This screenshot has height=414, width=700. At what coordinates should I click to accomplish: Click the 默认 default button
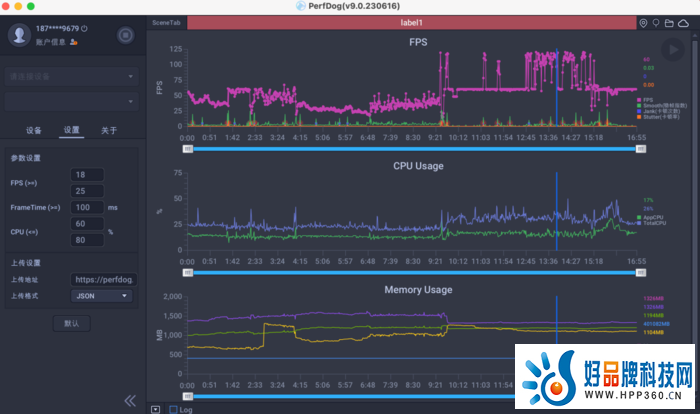coord(71,323)
